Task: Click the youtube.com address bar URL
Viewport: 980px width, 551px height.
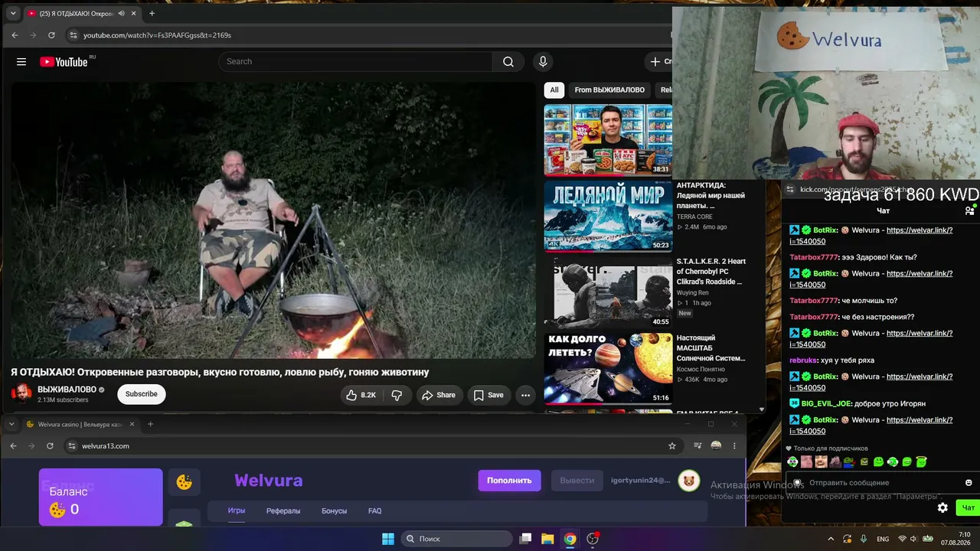Action: coord(157,35)
